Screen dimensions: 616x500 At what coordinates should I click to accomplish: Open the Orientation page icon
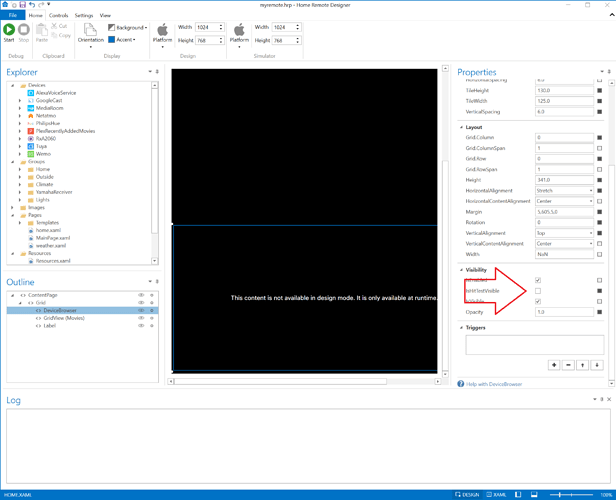tap(90, 29)
